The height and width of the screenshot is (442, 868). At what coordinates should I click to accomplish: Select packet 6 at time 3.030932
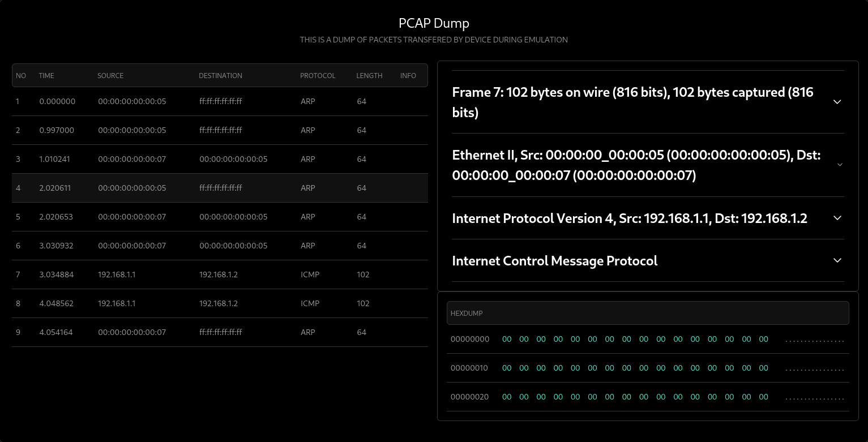[x=220, y=246]
